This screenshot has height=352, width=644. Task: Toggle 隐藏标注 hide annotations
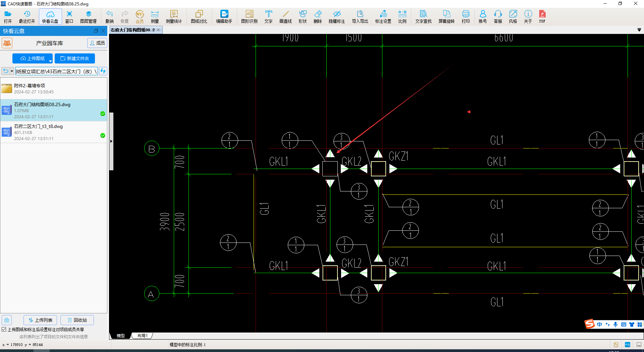(x=337, y=16)
